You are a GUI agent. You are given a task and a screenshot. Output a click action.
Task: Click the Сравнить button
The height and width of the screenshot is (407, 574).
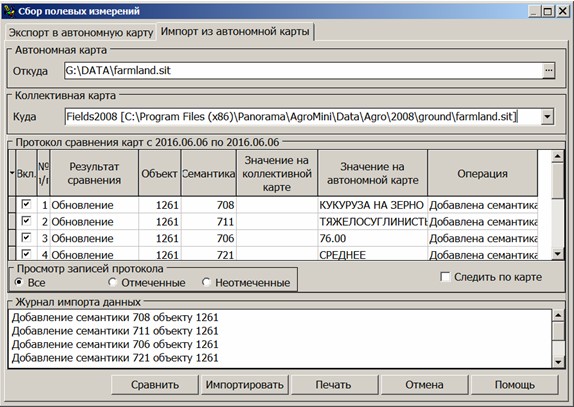[155, 385]
